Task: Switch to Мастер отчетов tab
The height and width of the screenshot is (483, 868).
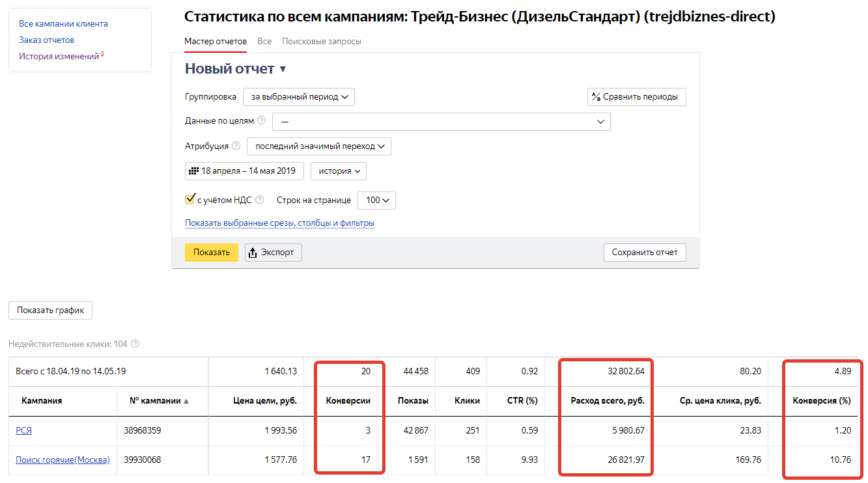Action: 216,41
